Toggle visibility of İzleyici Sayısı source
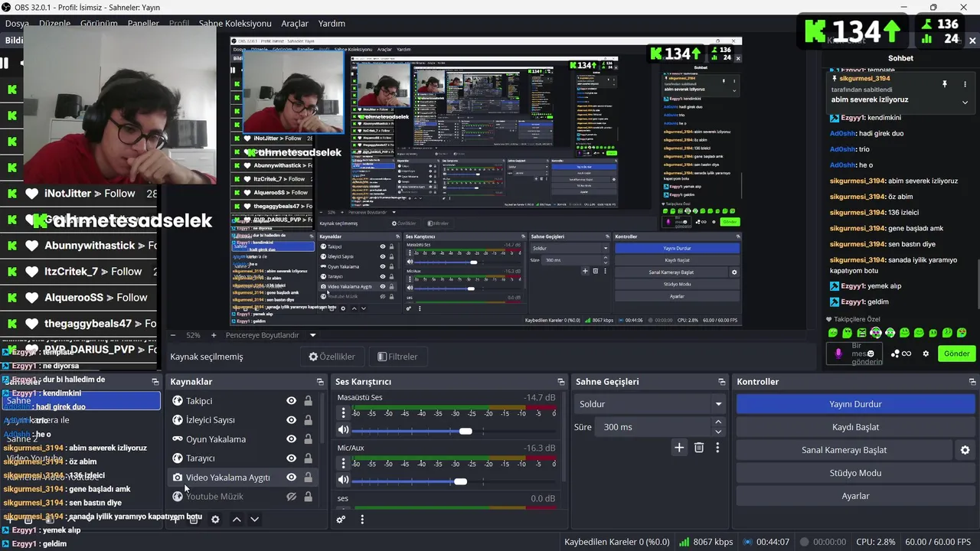This screenshot has width=980, height=551. tap(291, 420)
